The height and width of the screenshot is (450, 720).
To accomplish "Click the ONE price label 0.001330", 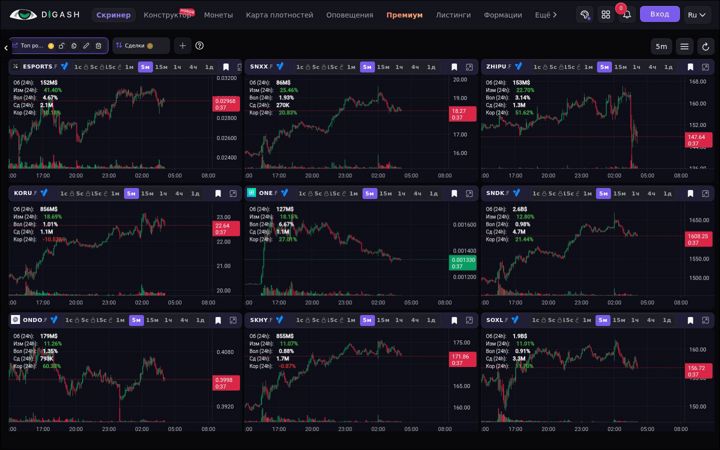I will tap(463, 263).
